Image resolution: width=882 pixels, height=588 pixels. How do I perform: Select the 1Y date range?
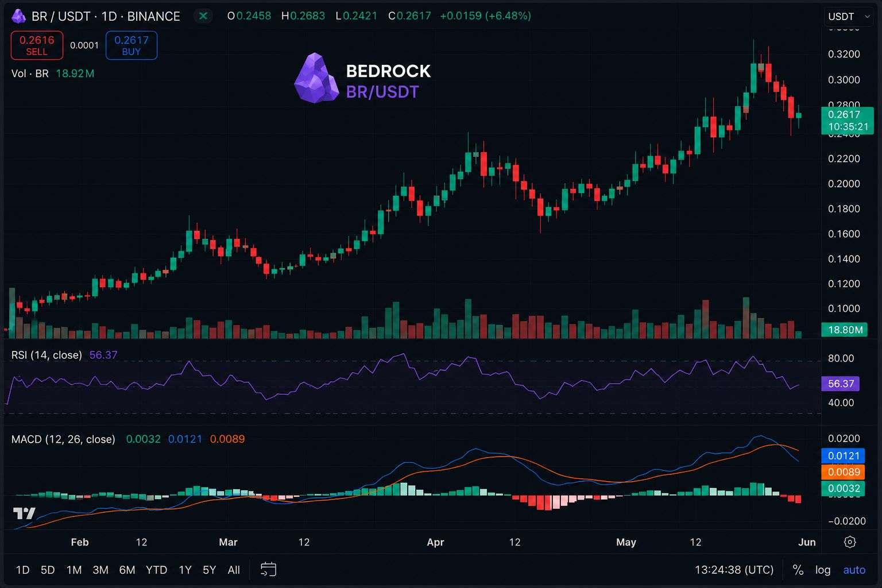pyautogui.click(x=185, y=570)
